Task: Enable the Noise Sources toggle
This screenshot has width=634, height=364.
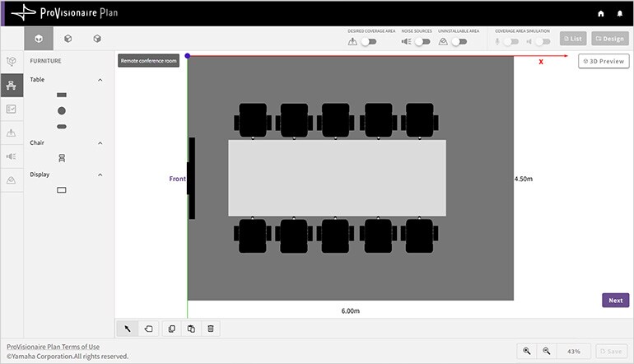Action: (422, 41)
